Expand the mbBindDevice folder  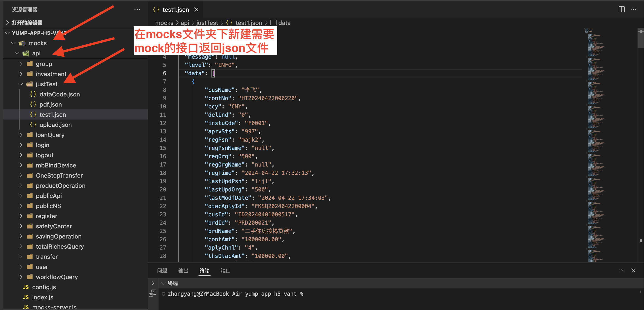coord(21,165)
